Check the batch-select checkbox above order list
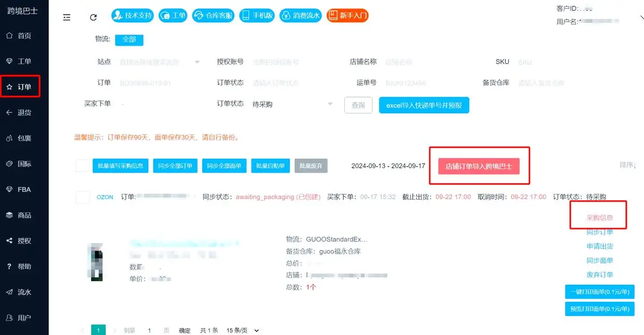 (x=82, y=165)
